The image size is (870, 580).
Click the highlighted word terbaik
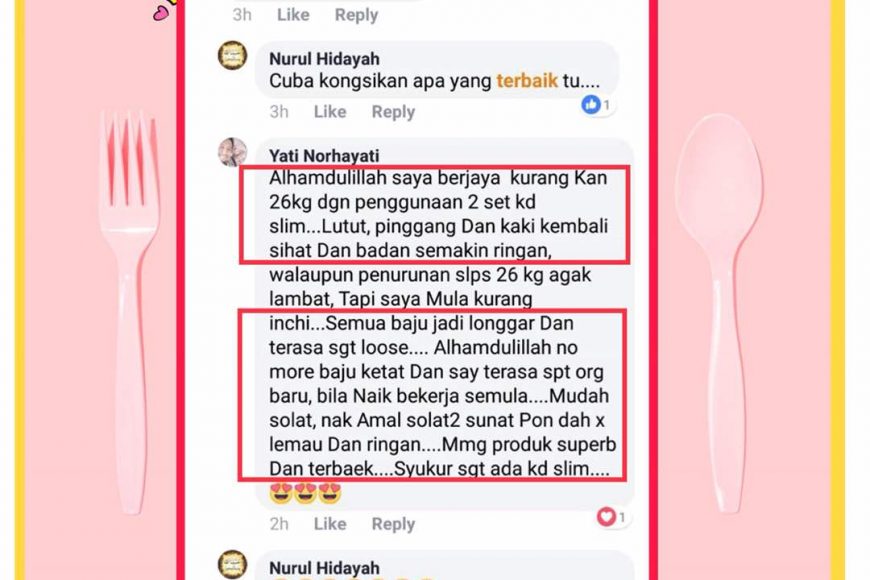tap(527, 81)
